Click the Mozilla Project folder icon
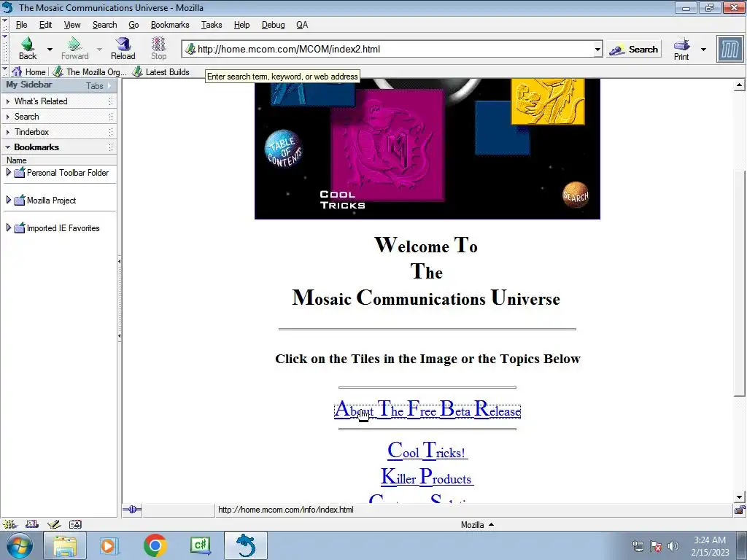Image resolution: width=747 pixels, height=560 pixels. [x=20, y=201]
